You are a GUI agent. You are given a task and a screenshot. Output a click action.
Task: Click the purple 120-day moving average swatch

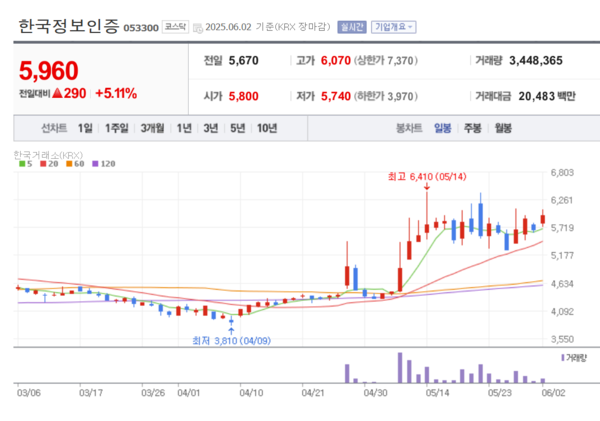[95, 164]
